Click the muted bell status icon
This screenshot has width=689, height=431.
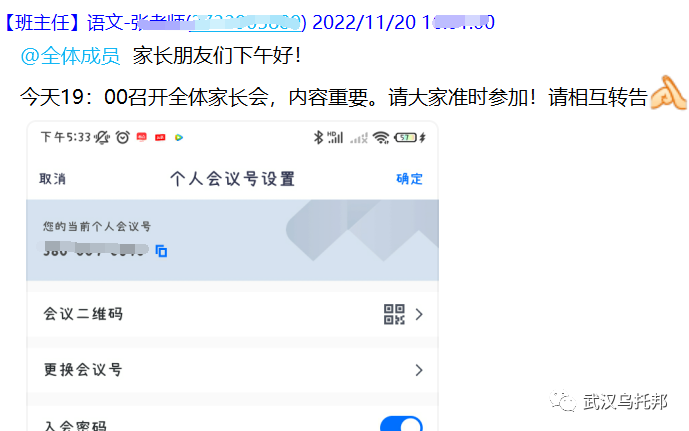click(102, 138)
